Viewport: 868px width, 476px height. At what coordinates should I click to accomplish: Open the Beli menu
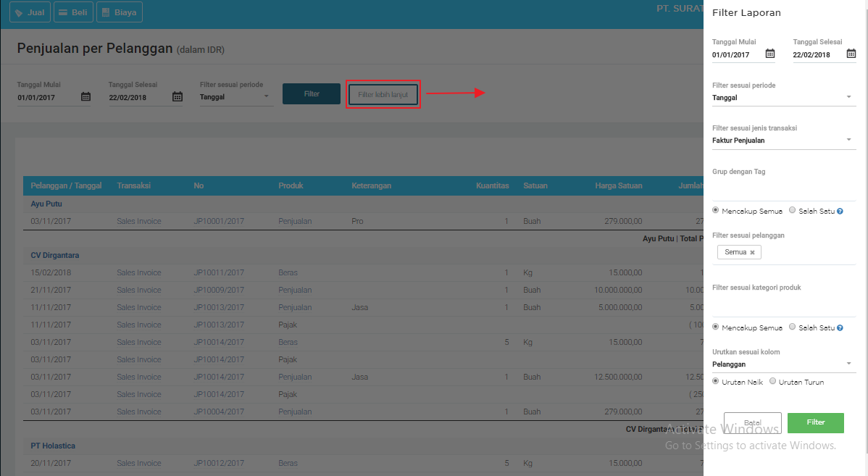point(73,12)
